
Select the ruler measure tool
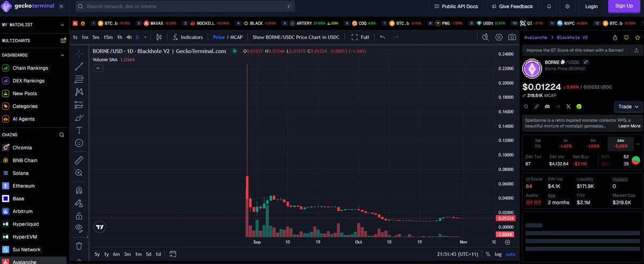[79, 160]
